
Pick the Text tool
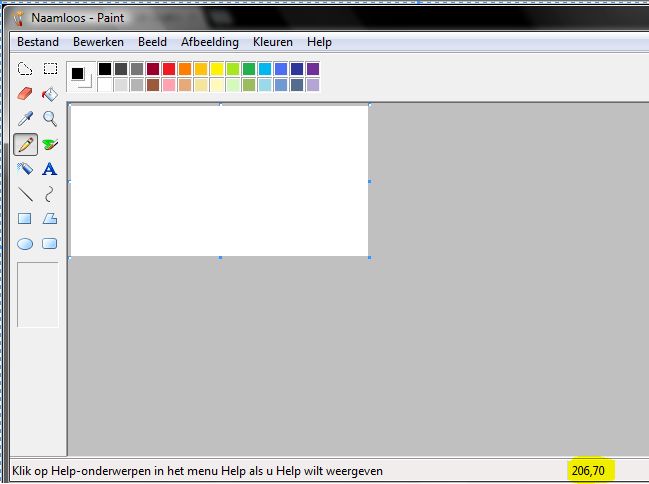[50, 169]
